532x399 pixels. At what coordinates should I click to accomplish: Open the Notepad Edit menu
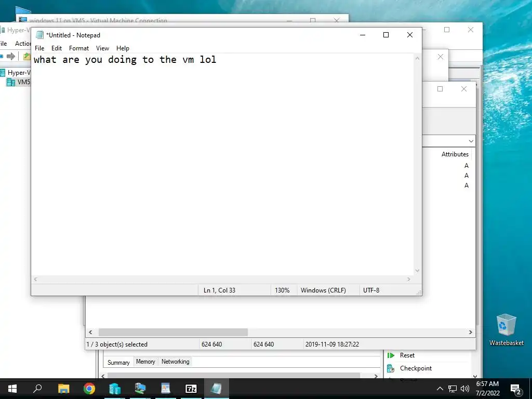tap(56, 48)
